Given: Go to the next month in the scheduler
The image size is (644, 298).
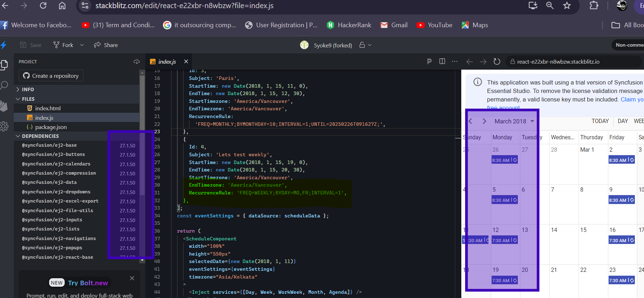Looking at the screenshot, I should tap(485, 121).
